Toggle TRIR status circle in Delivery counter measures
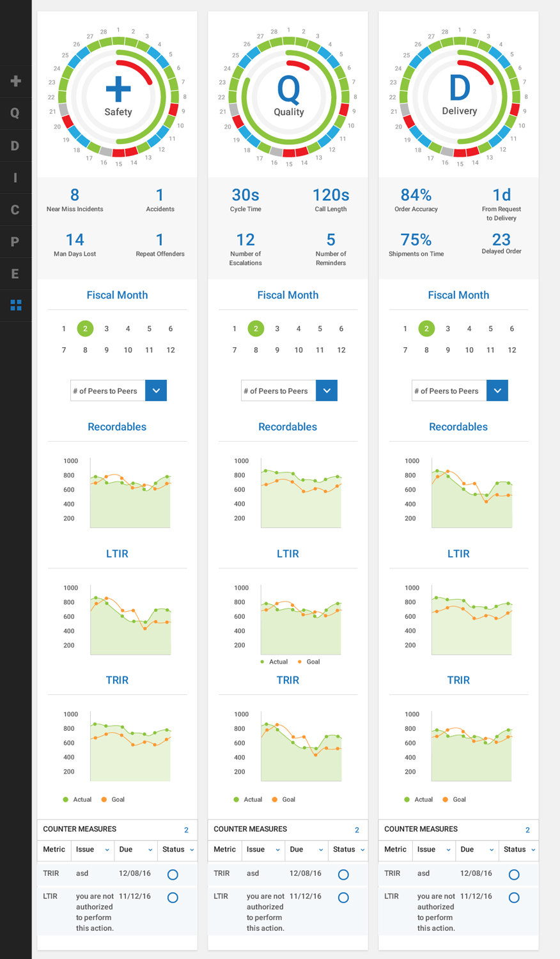The height and width of the screenshot is (959, 560). [514, 875]
